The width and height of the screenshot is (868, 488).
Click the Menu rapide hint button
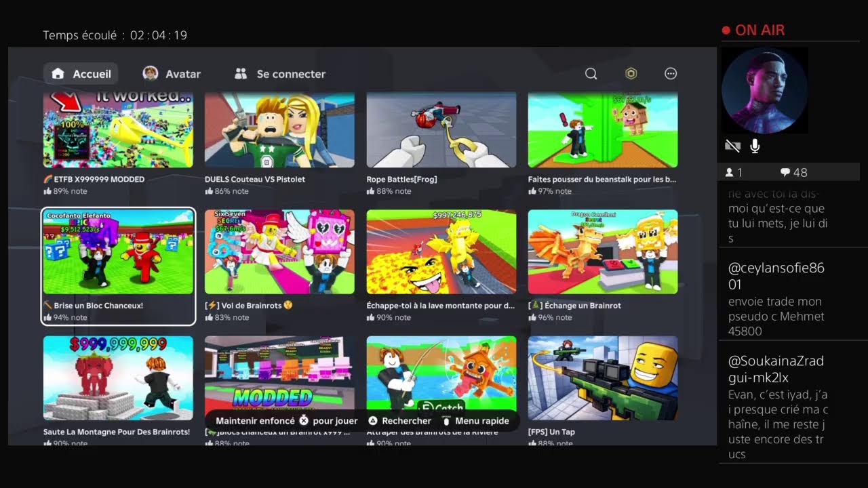476,421
